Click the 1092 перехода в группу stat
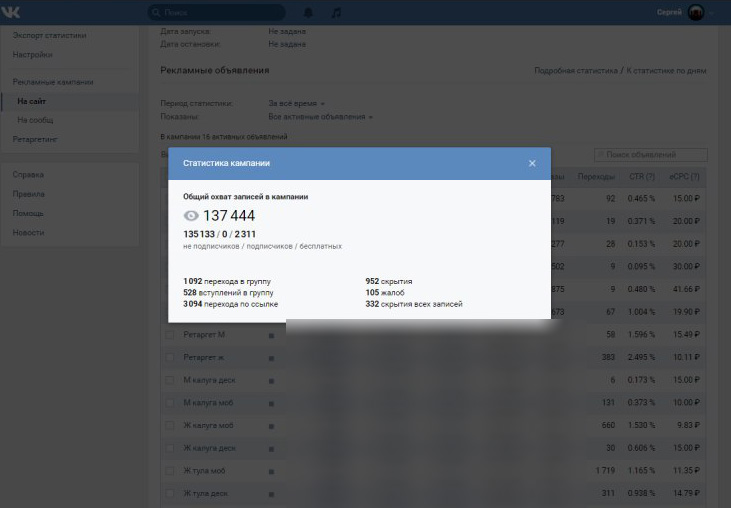This screenshot has height=508, width=731. coord(227,281)
